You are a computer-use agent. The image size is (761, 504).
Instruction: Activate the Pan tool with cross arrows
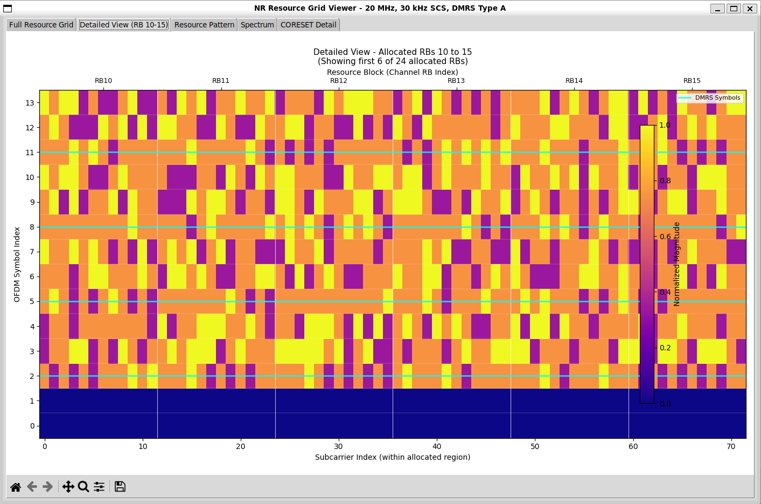coord(68,486)
